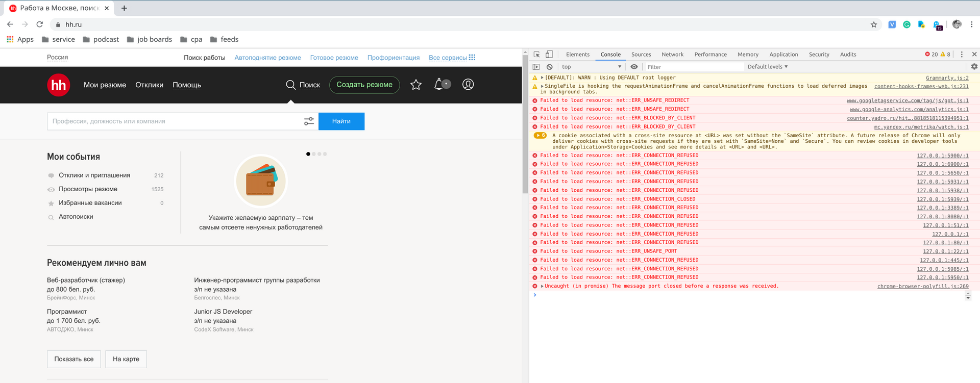Open Junior JS Developer vacancy
This screenshot has height=383, width=980.
223,312
